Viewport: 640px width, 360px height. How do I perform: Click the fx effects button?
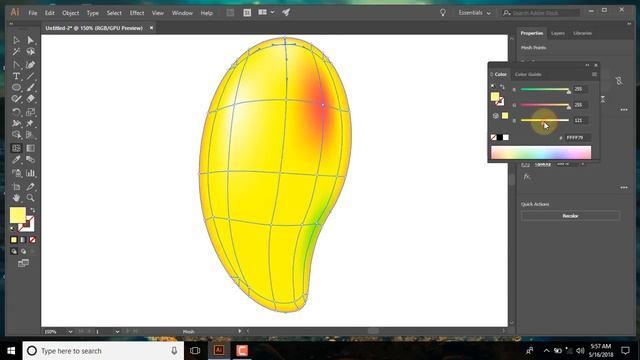[x=527, y=177]
